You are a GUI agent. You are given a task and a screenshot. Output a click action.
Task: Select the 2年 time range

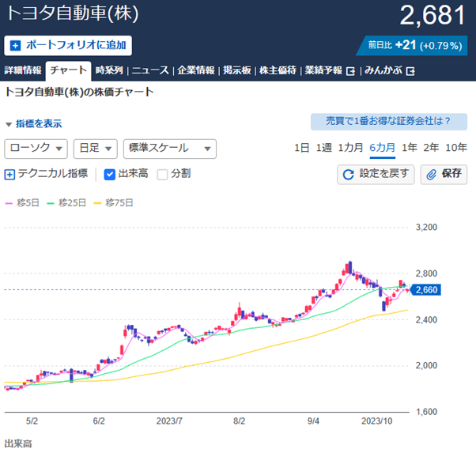coord(431,148)
